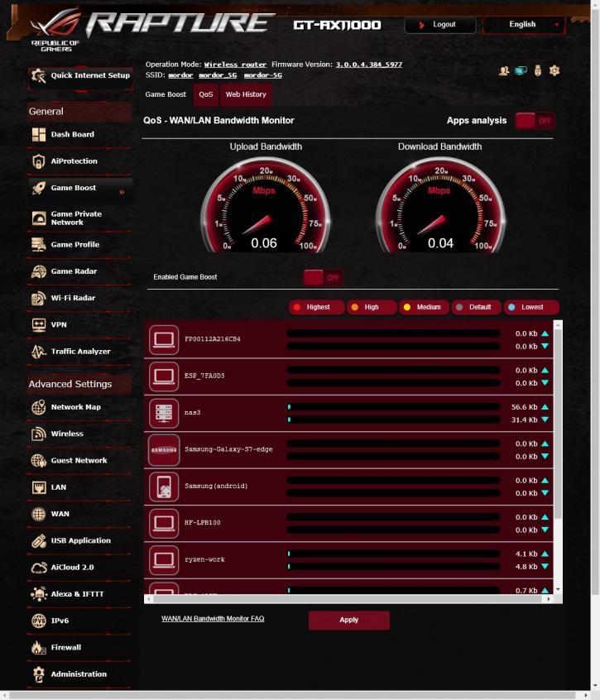Open the VPN monitor icon
The image size is (600, 700).
tap(39, 324)
